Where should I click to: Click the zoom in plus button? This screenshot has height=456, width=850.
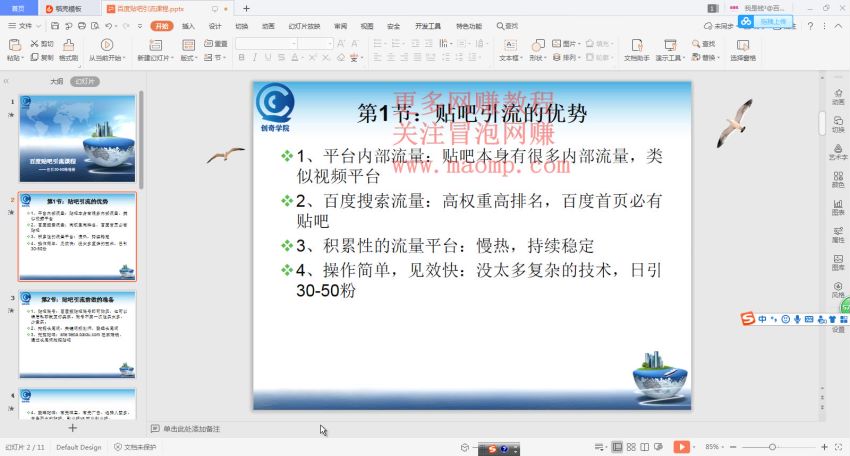(x=824, y=447)
